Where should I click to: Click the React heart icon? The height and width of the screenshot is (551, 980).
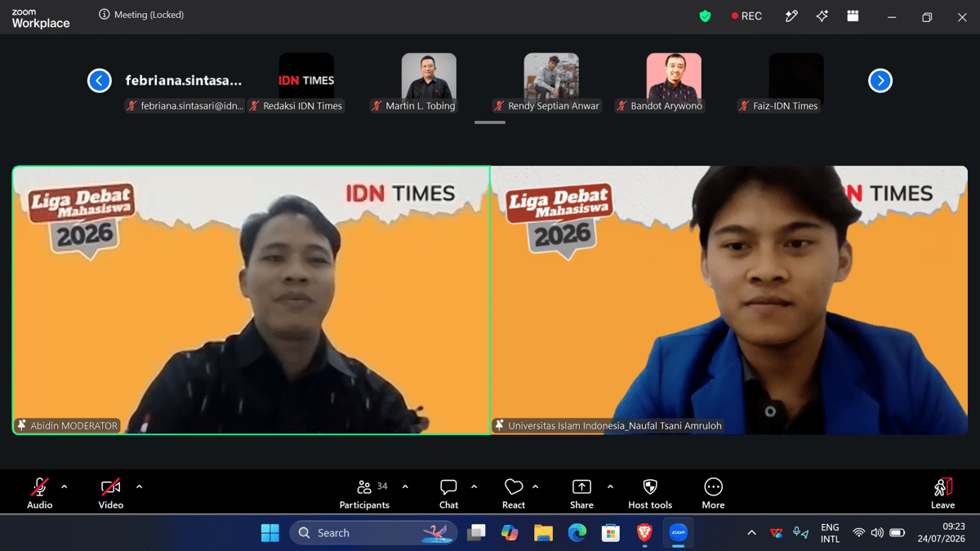tap(514, 487)
